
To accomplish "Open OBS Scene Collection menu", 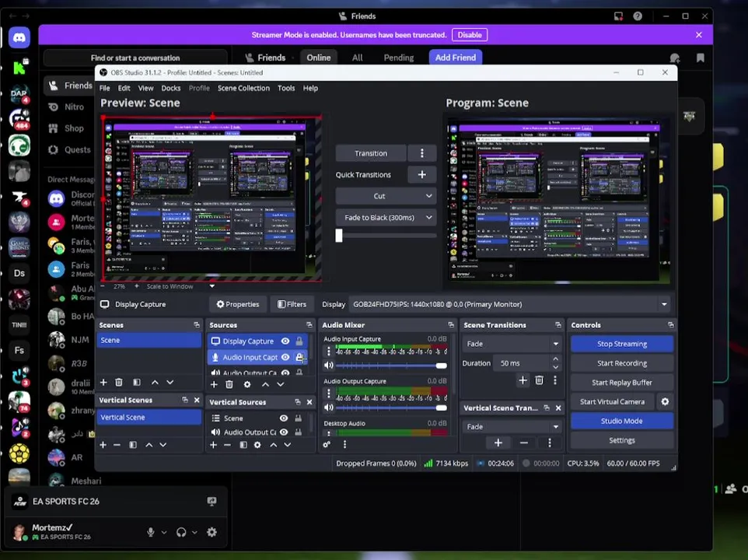I will (244, 88).
